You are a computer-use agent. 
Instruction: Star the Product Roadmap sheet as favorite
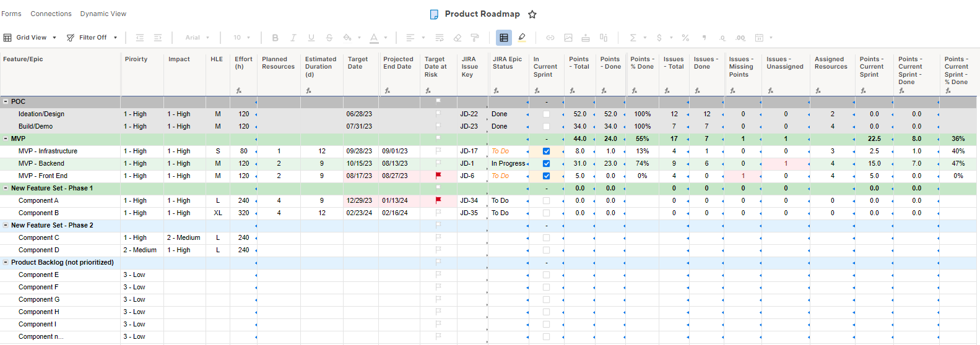(532, 14)
